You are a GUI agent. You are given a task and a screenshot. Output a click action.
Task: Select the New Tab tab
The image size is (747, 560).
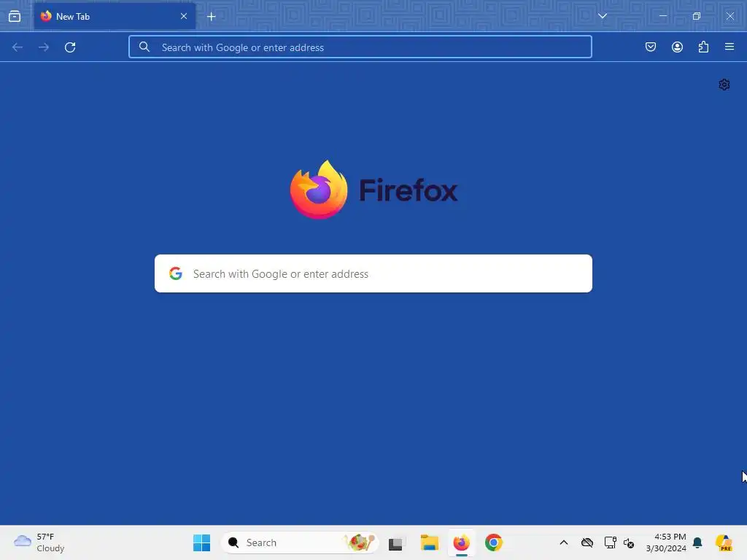tap(115, 16)
